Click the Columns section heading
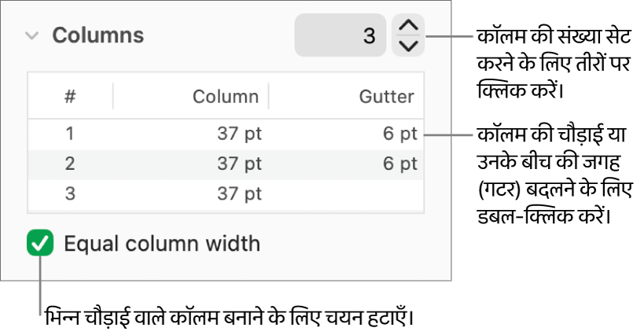Image resolution: width=644 pixels, height=335 pixels. 98,35
